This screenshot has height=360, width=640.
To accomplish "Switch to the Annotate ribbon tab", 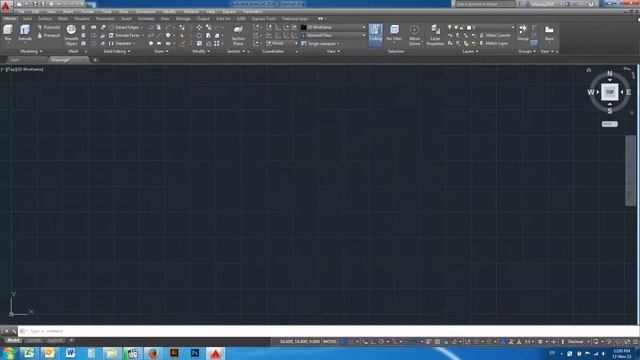I will (x=146, y=19).
